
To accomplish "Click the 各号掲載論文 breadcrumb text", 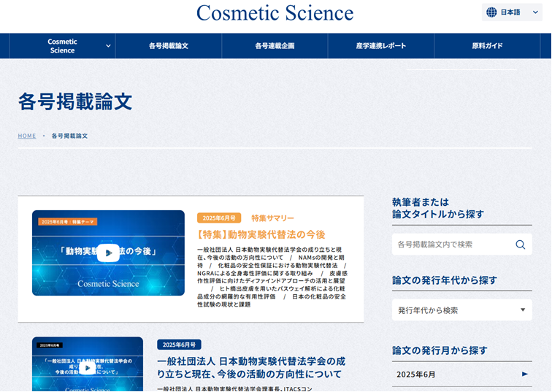I will (69, 136).
